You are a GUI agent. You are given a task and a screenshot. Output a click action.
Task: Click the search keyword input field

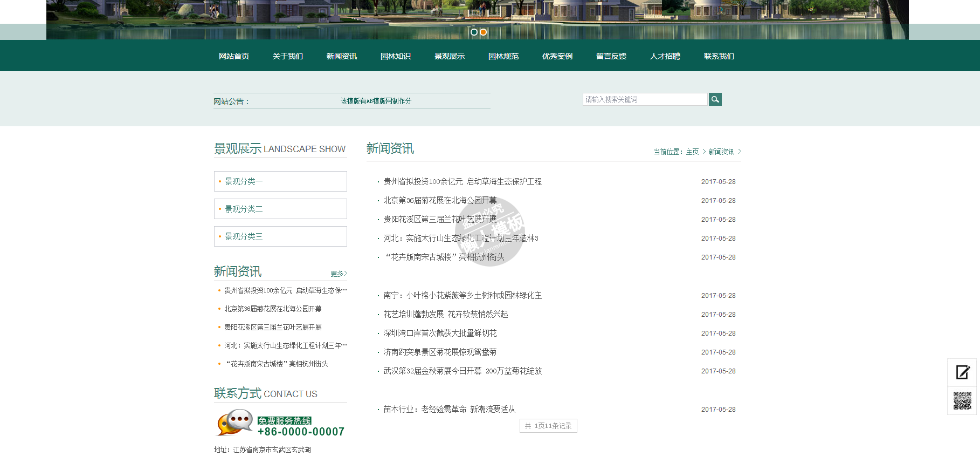pos(644,99)
